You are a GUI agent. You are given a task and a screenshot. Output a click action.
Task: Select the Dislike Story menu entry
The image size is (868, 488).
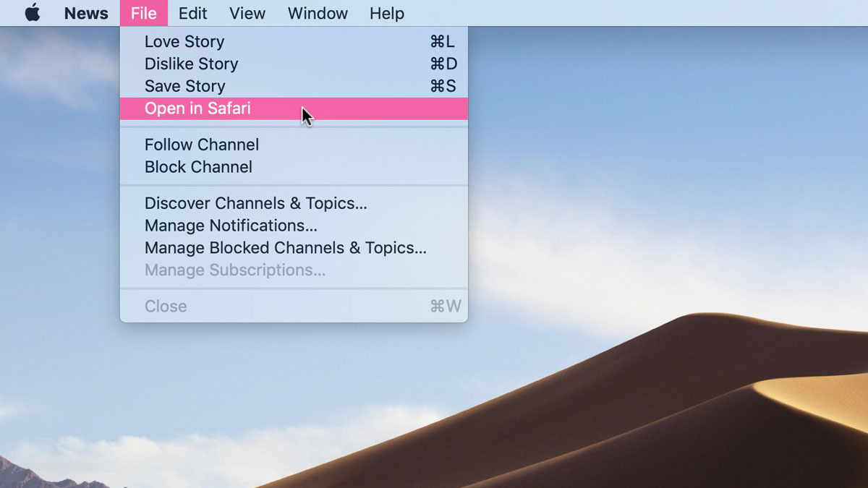[294, 64]
